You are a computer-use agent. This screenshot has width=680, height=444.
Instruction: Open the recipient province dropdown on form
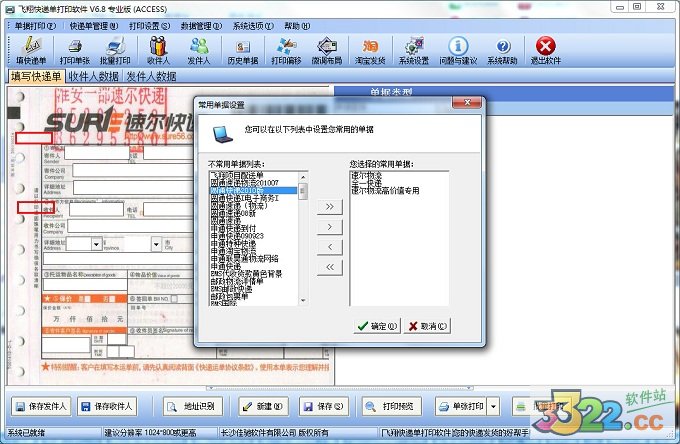[96, 245]
